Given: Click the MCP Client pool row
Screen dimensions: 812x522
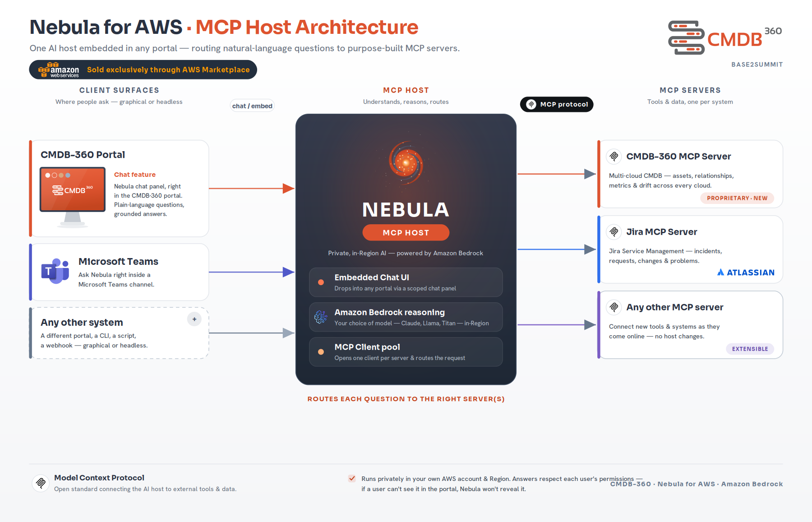Looking at the screenshot, I should pos(406,352).
